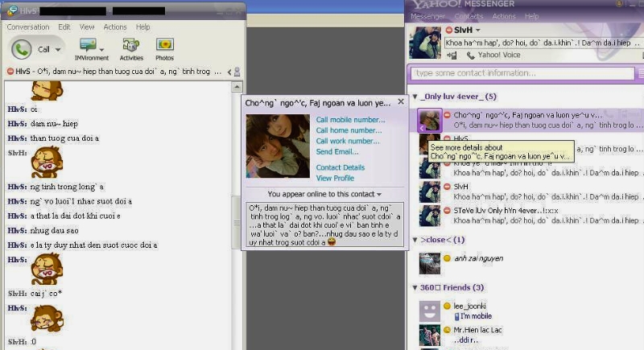The image size is (644, 350).
Task: Open Help menu in Yahoo Messenger
Action: [x=531, y=16]
